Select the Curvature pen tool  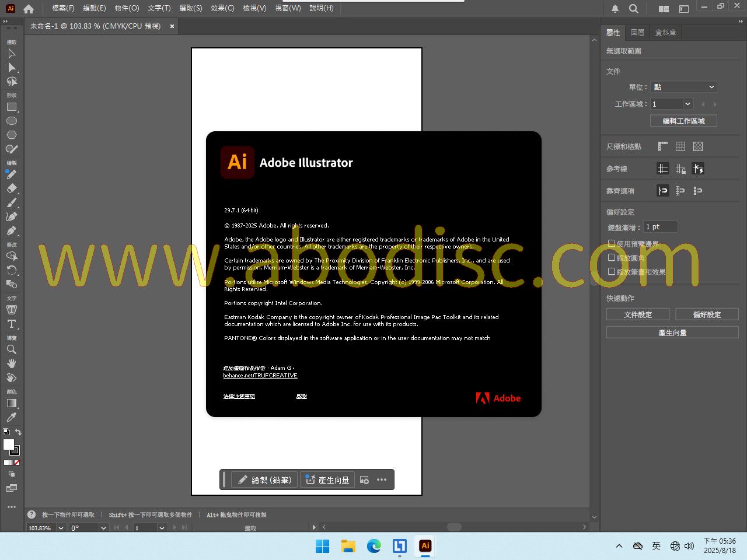[11, 216]
